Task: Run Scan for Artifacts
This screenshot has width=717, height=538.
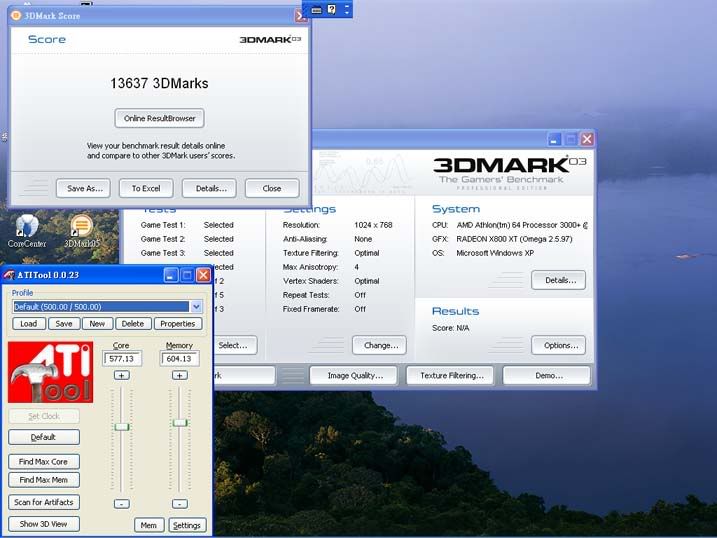Action: pyautogui.click(x=44, y=502)
